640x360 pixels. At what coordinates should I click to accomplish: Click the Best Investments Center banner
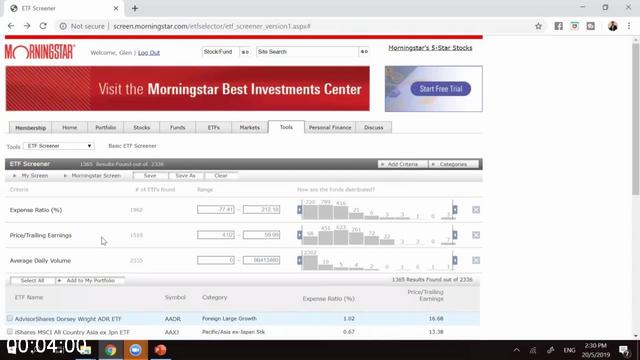(187, 89)
